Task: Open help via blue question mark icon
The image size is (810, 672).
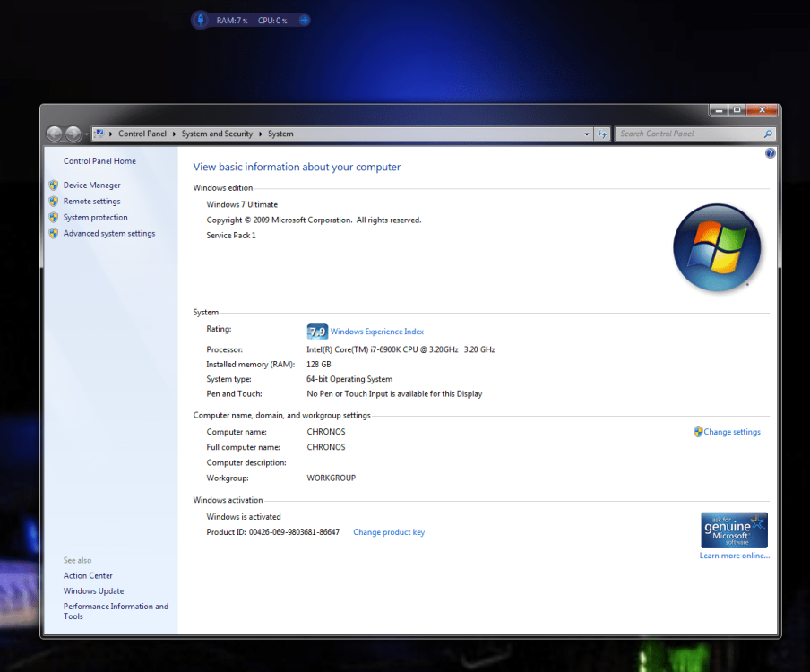Action: pos(770,154)
